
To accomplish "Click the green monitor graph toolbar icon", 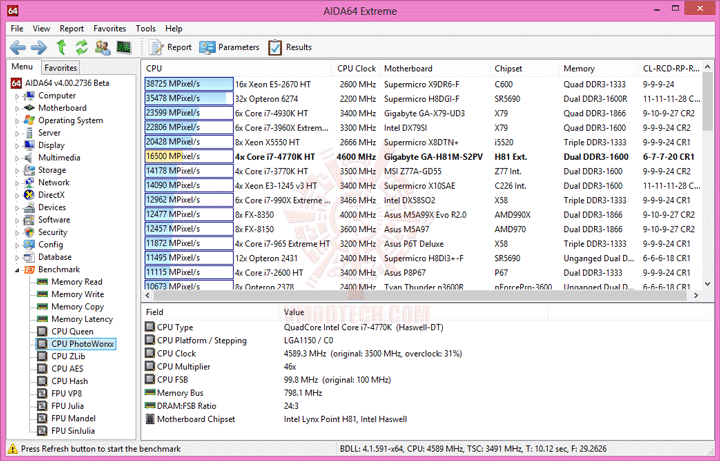I will pyautogui.click(x=124, y=47).
